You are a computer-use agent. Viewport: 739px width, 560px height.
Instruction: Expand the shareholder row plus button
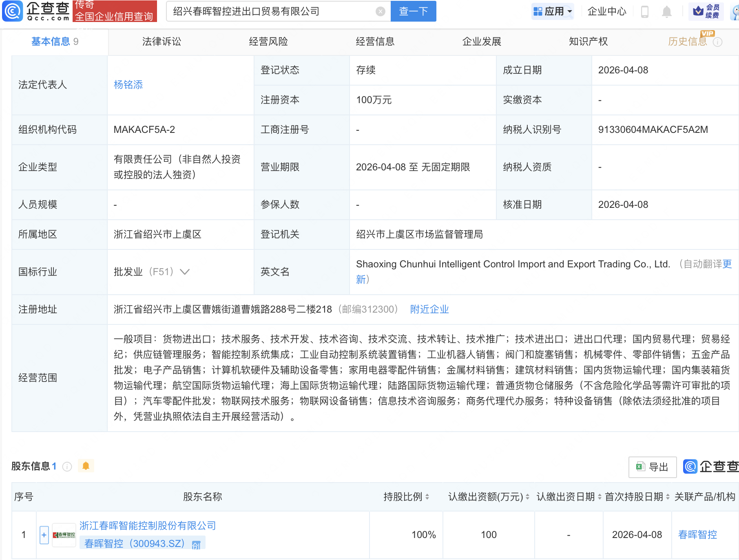click(x=44, y=535)
